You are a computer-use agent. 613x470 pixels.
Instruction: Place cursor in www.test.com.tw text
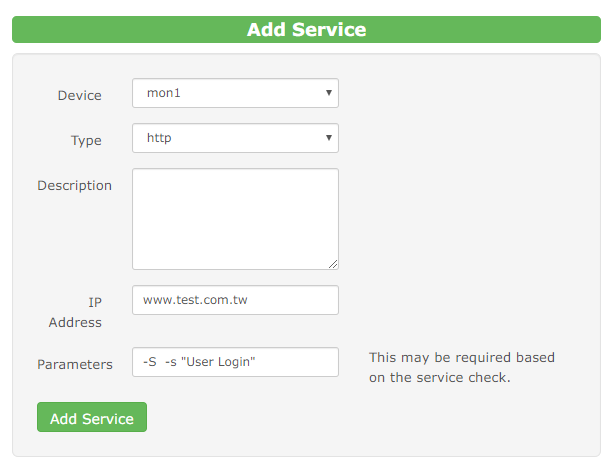(195, 300)
